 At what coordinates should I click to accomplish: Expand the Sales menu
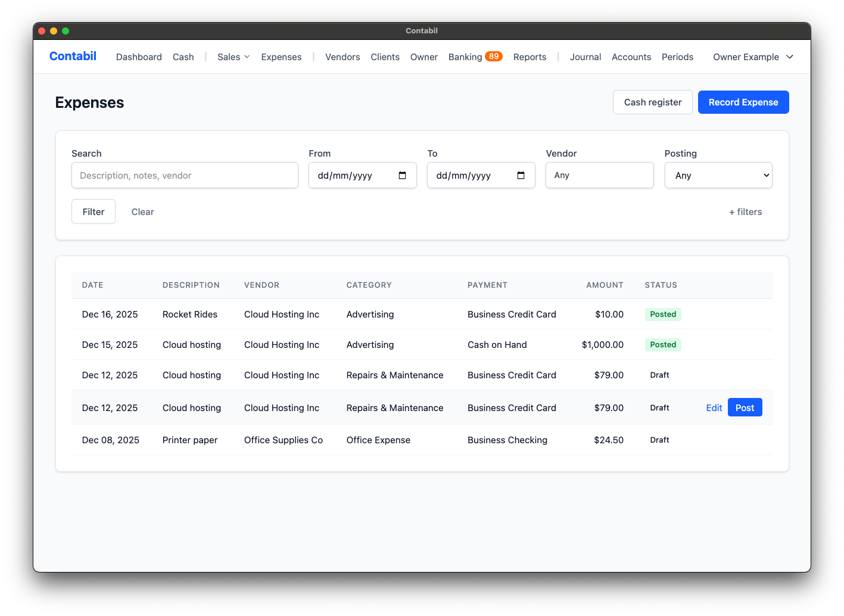232,57
